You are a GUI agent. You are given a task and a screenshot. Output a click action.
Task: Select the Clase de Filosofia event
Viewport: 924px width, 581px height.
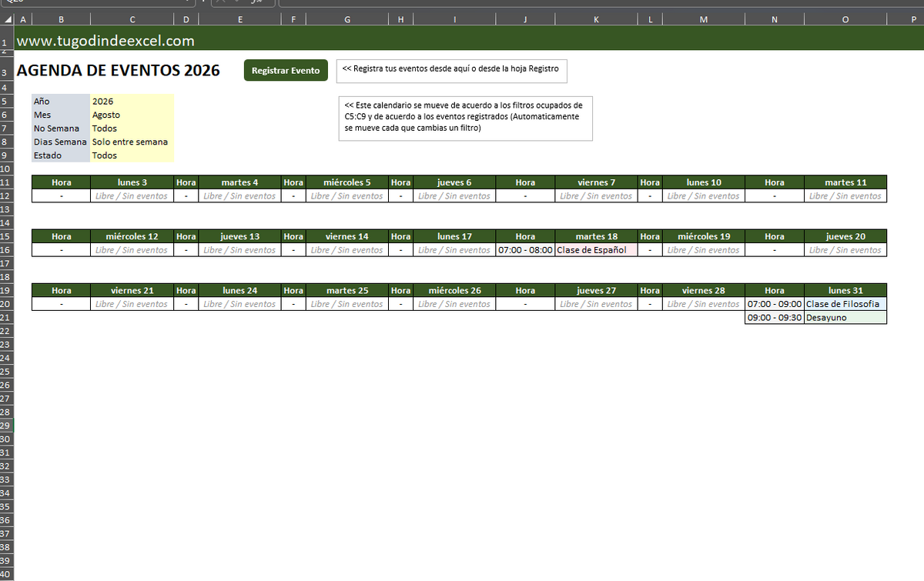point(845,304)
